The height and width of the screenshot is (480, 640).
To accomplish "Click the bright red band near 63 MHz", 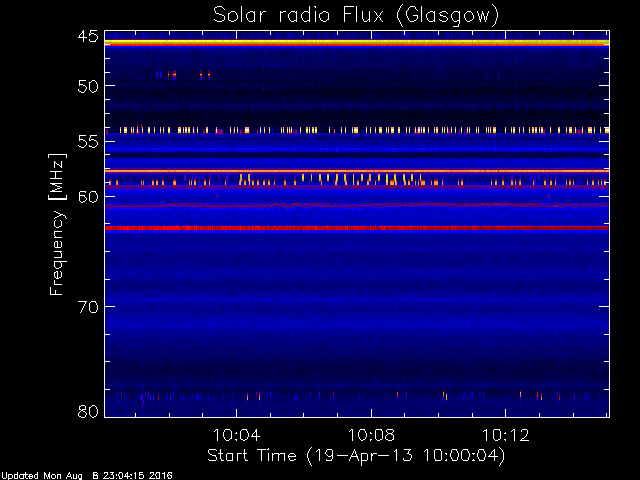I will pyautogui.click(x=357, y=228).
